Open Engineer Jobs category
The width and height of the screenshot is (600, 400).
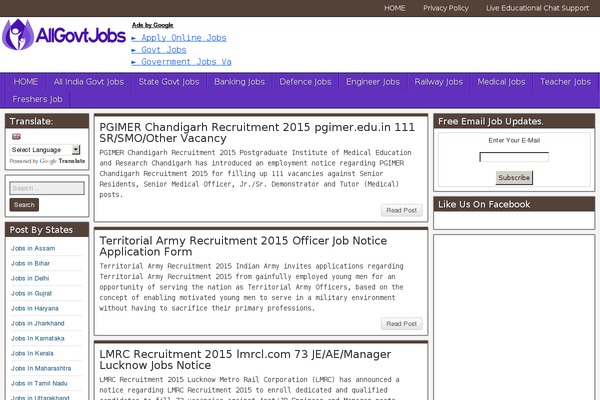(373, 82)
